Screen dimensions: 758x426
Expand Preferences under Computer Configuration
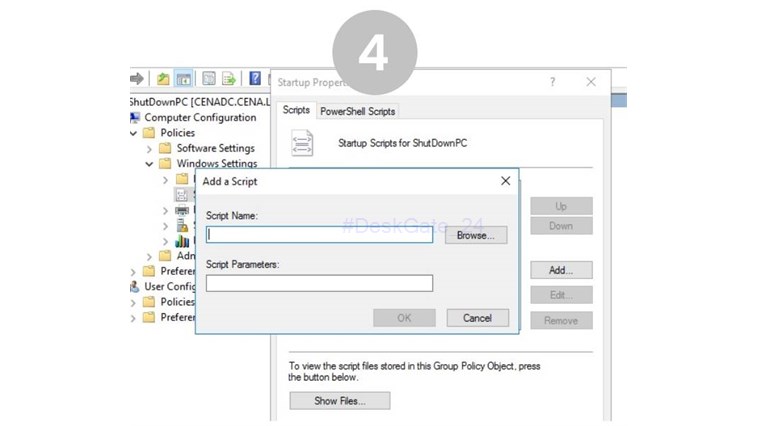tap(133, 272)
